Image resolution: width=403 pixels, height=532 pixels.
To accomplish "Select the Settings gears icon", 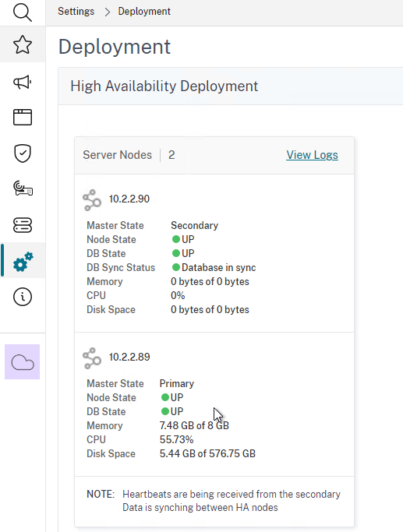I will [x=23, y=261].
